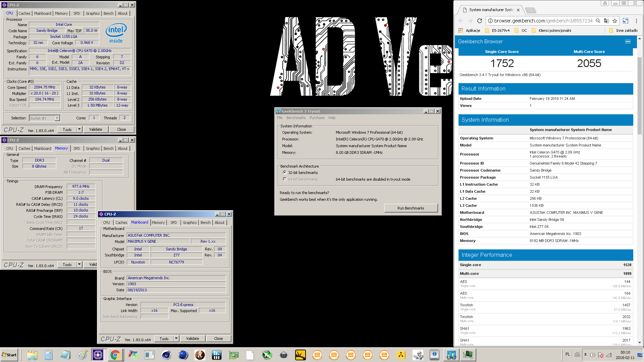Viewport: 644px width, 362px height.
Task: Open the Purchase menu in Geekbench 3
Action: click(x=317, y=118)
